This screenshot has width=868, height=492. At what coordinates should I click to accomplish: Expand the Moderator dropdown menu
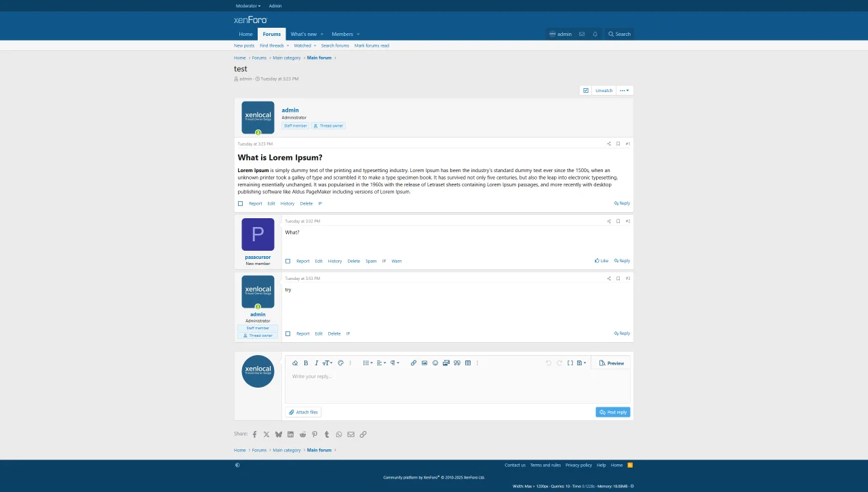(248, 6)
